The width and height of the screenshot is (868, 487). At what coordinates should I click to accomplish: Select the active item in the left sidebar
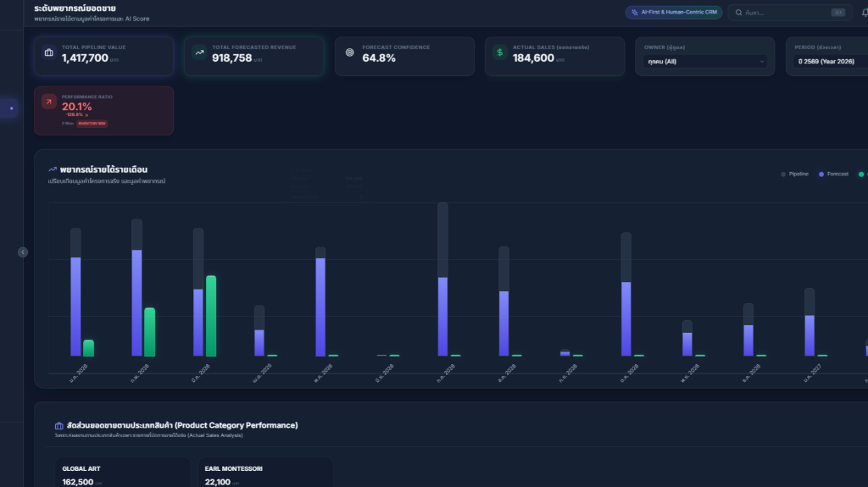[x=9, y=108]
